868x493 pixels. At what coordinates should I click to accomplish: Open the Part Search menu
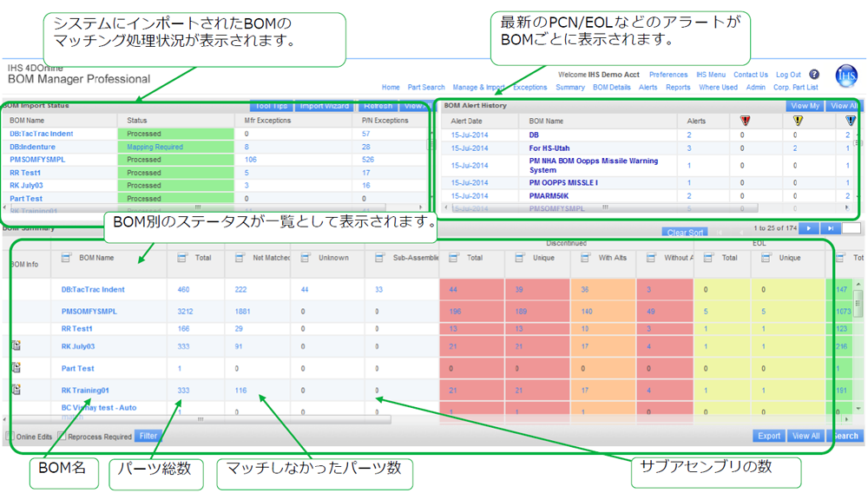[426, 88]
